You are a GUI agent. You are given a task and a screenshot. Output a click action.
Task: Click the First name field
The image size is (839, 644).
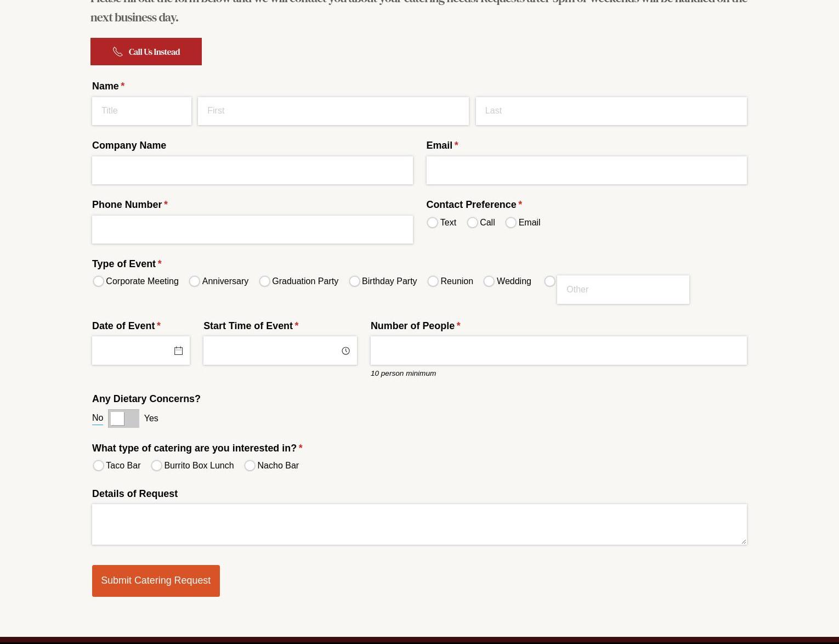coord(333,111)
